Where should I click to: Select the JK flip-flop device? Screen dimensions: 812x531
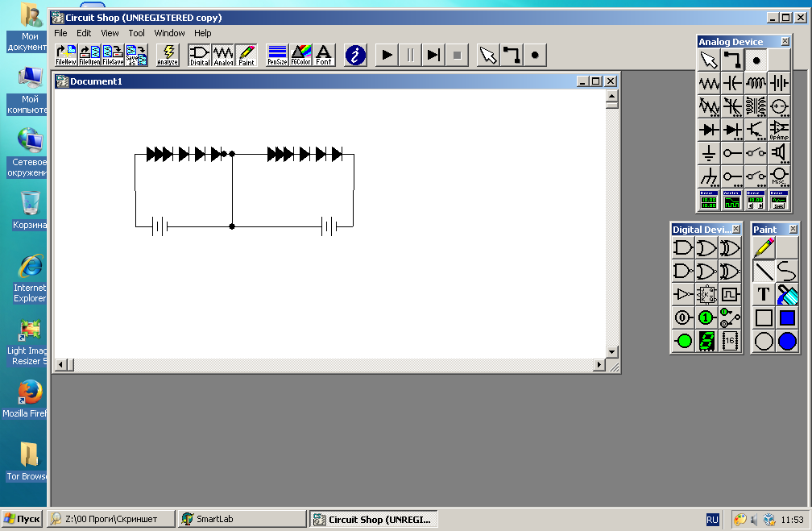pos(706,295)
